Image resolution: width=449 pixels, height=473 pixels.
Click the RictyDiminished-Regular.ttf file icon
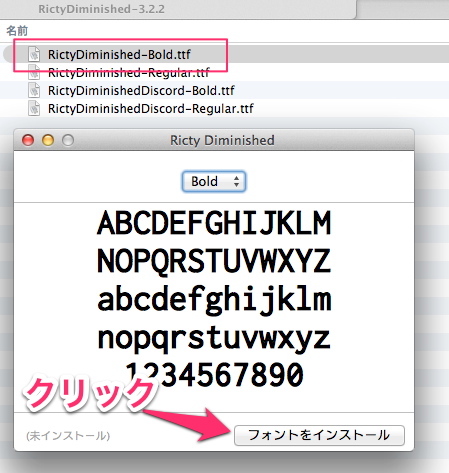[34, 72]
